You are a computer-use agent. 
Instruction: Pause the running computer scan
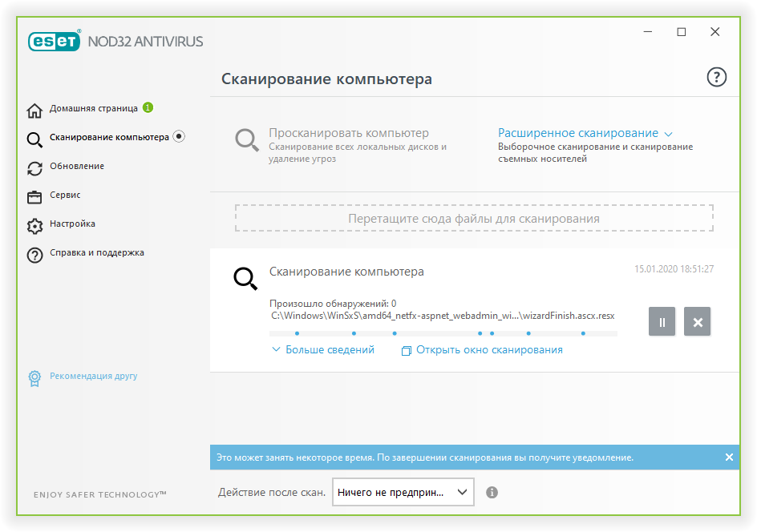coord(662,322)
